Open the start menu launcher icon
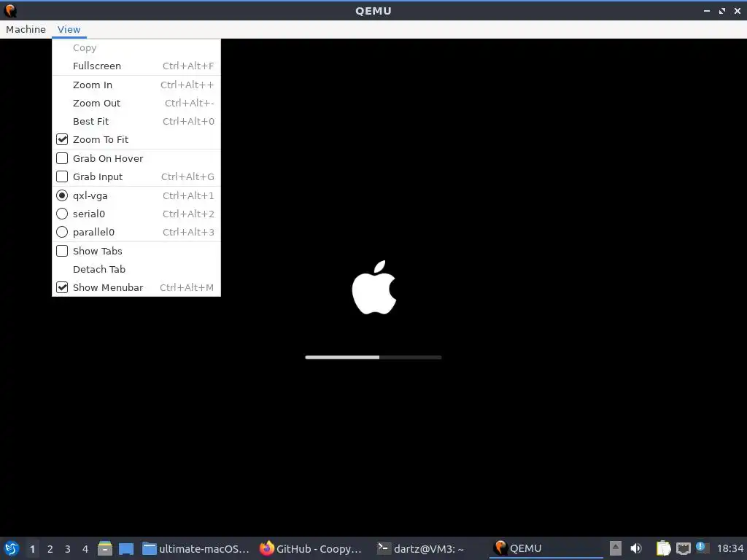This screenshot has height=560, width=747. [12, 548]
